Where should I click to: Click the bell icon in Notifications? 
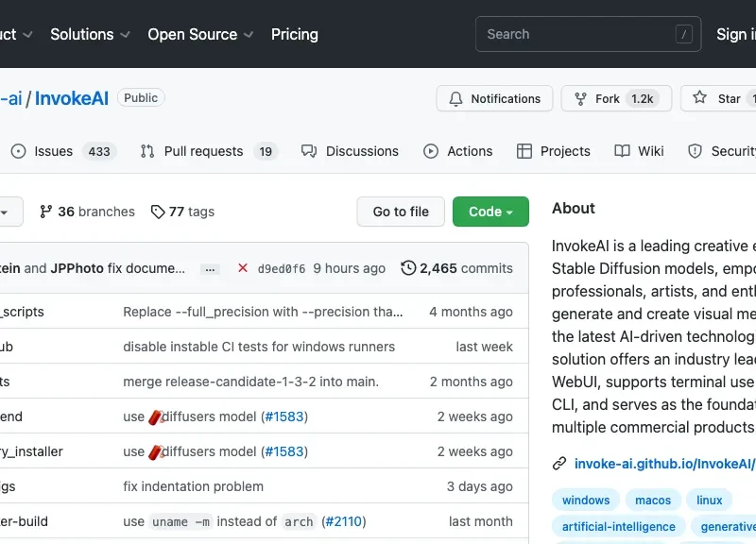(455, 99)
